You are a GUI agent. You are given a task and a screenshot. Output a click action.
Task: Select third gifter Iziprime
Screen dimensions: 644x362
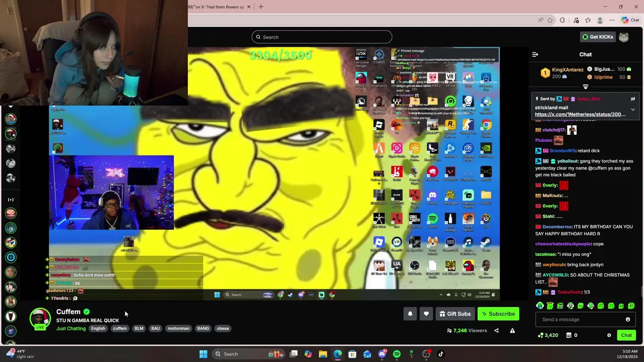(603, 77)
